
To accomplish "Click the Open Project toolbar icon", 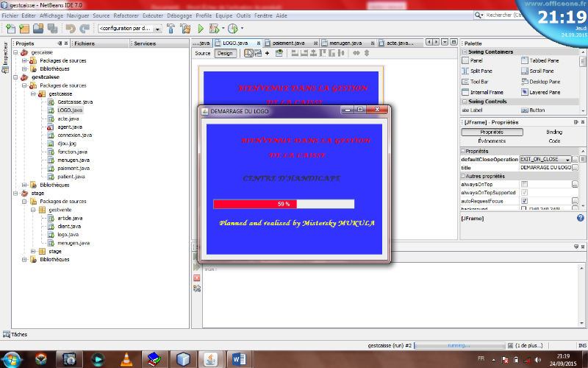I will click(38, 29).
